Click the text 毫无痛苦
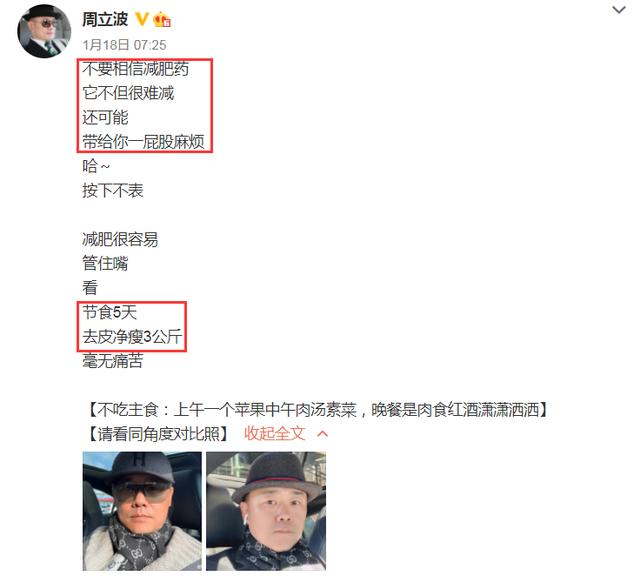Viewport: 640px width, 576px height. click(113, 361)
